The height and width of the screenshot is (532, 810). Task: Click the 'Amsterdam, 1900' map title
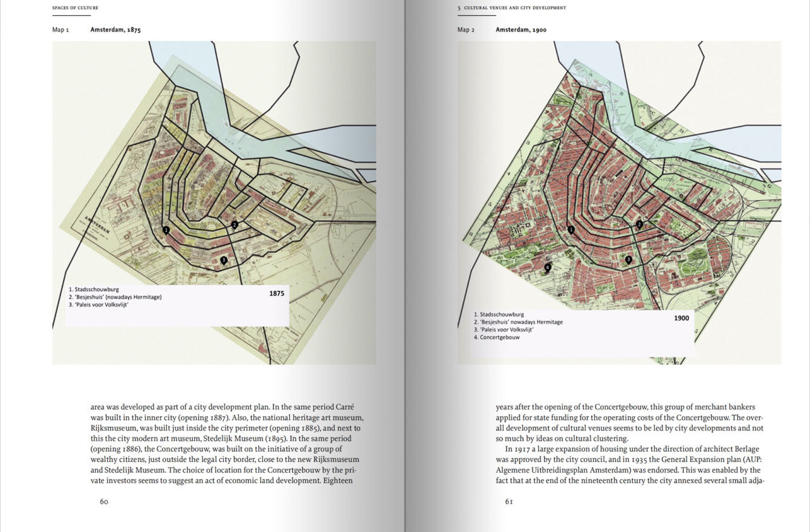[521, 30]
